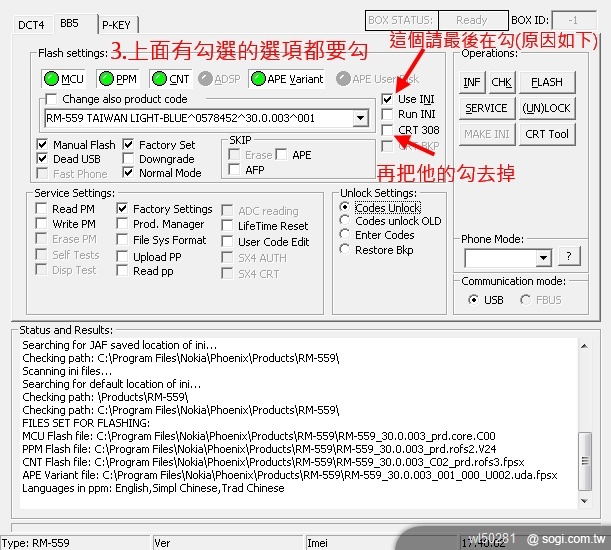Click the INF operation button

click(x=472, y=82)
